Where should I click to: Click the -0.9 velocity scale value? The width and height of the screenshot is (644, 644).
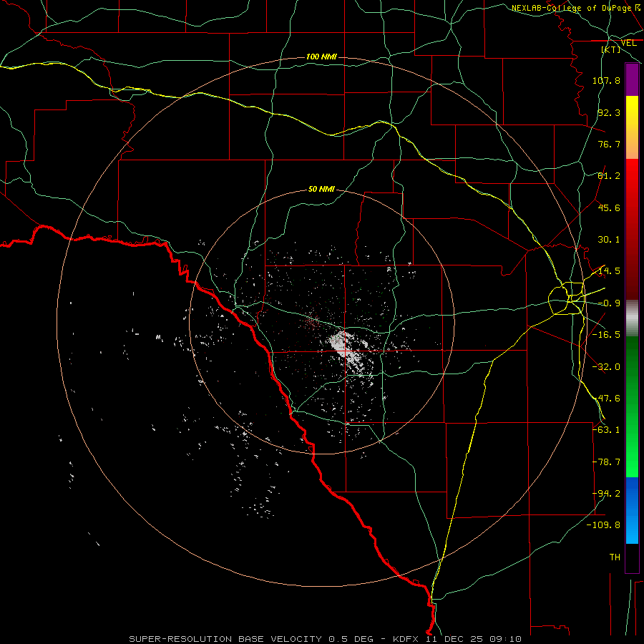609,303
